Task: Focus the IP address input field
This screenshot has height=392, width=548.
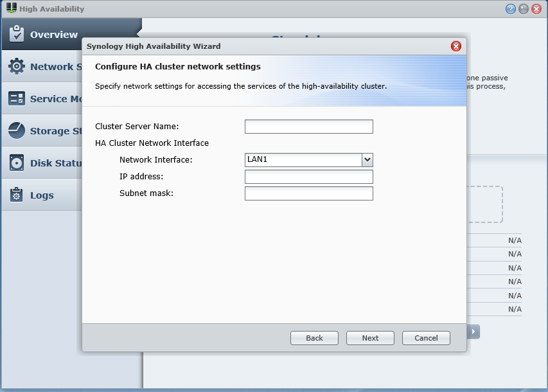Action: [x=309, y=177]
